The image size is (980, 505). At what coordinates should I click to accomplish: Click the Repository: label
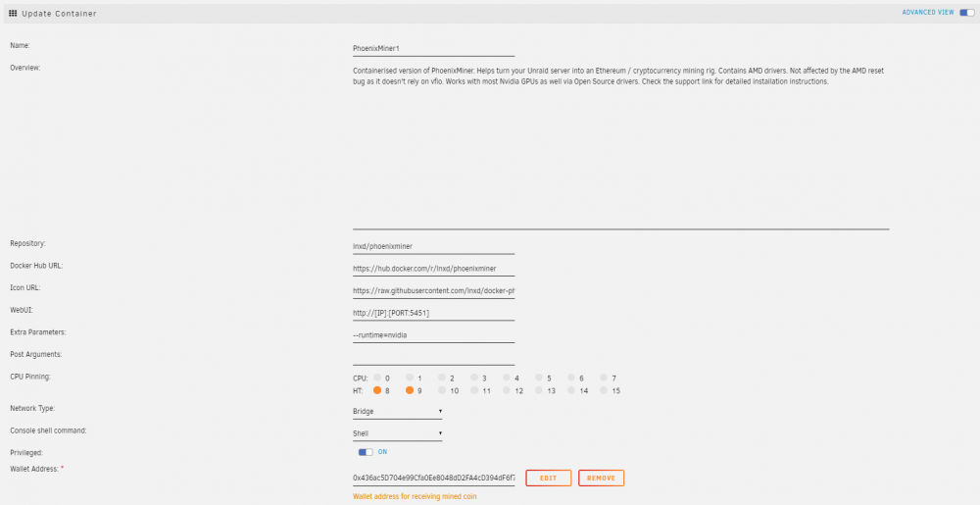point(28,243)
